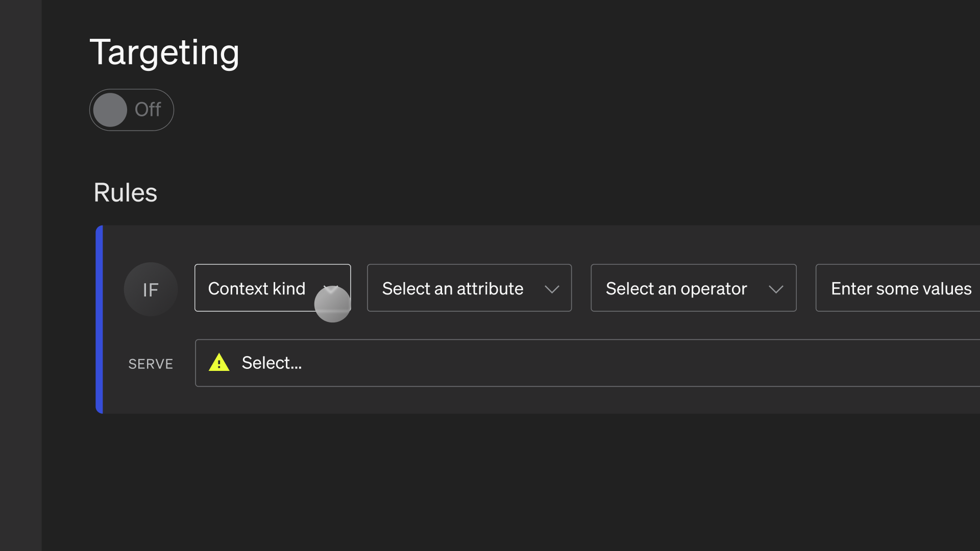Click the chevron arrow in Context kind
The image size is (980, 551).
click(331, 289)
